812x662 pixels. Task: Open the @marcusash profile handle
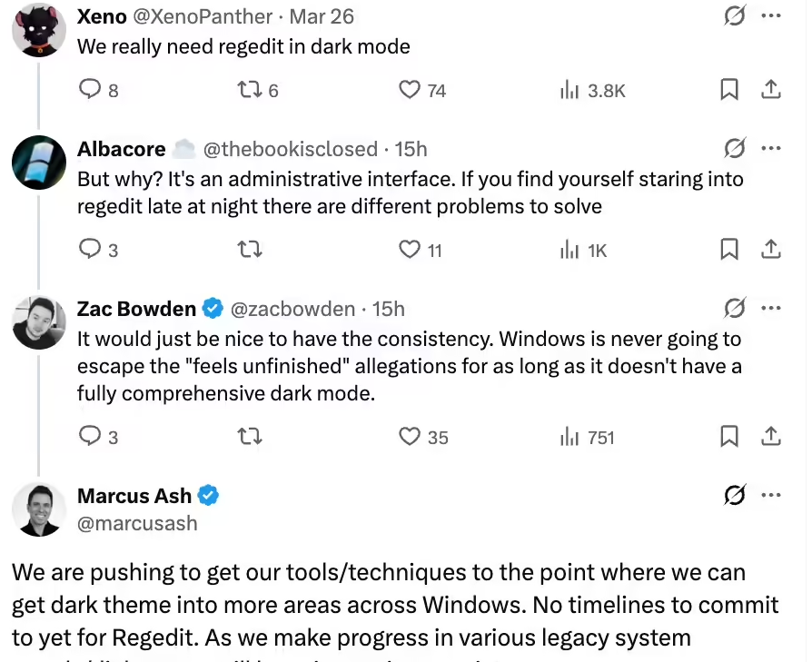click(x=137, y=523)
